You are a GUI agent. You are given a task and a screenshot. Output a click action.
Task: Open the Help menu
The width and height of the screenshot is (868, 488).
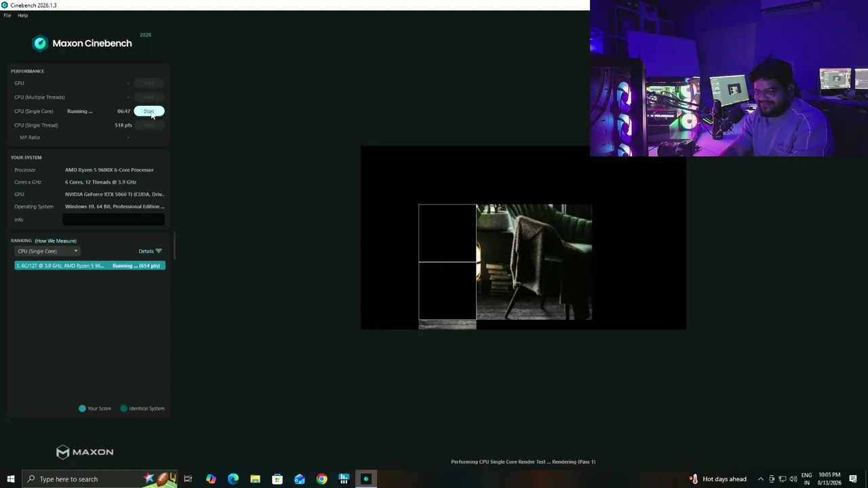click(22, 16)
